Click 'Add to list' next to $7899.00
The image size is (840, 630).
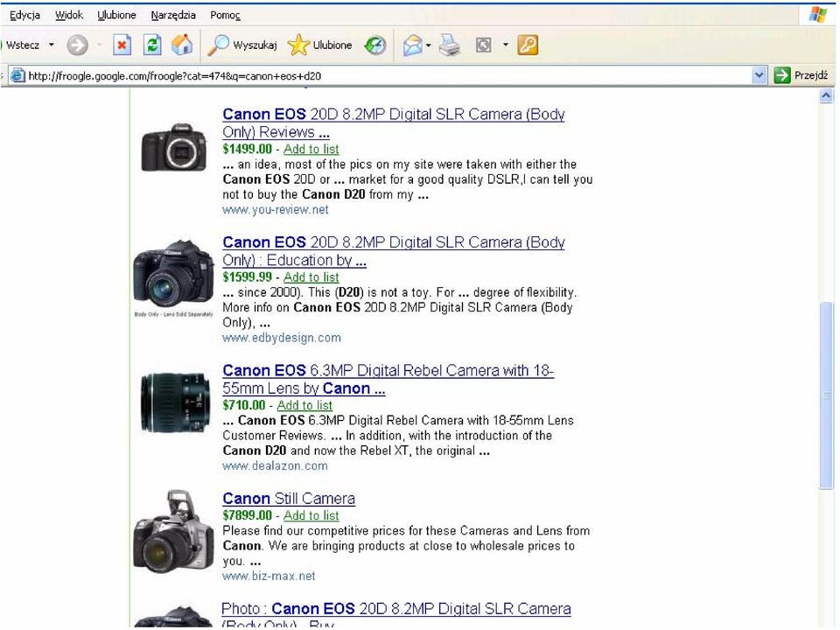coord(311,515)
